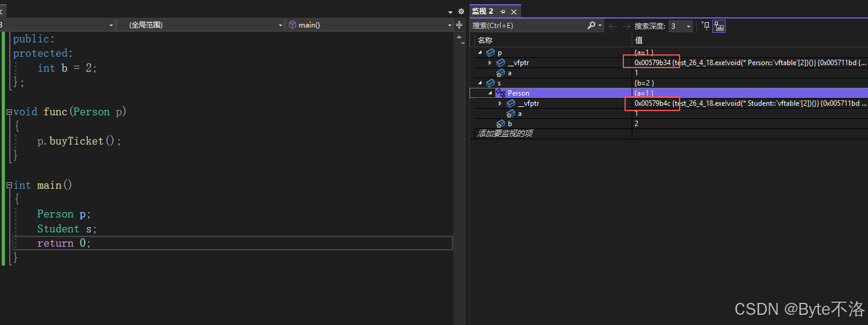Go to next search result arrow
The image size is (868, 325).
tap(626, 26)
